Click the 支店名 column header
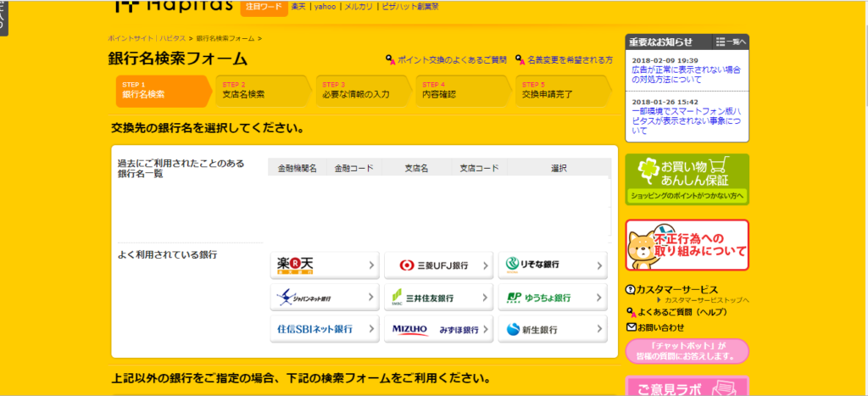 (417, 168)
